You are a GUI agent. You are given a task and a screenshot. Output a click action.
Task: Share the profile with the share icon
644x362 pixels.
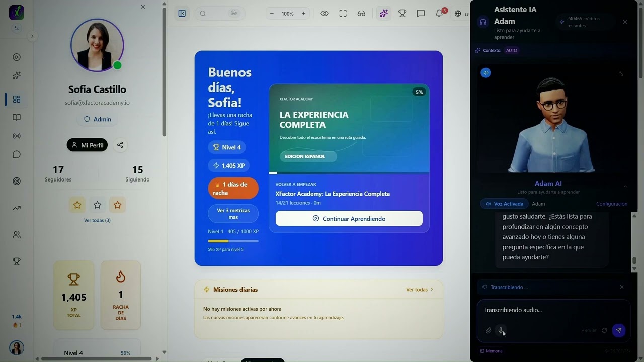(x=120, y=145)
